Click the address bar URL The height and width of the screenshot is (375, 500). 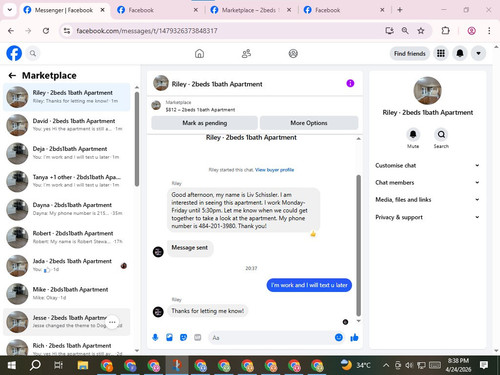(x=147, y=31)
